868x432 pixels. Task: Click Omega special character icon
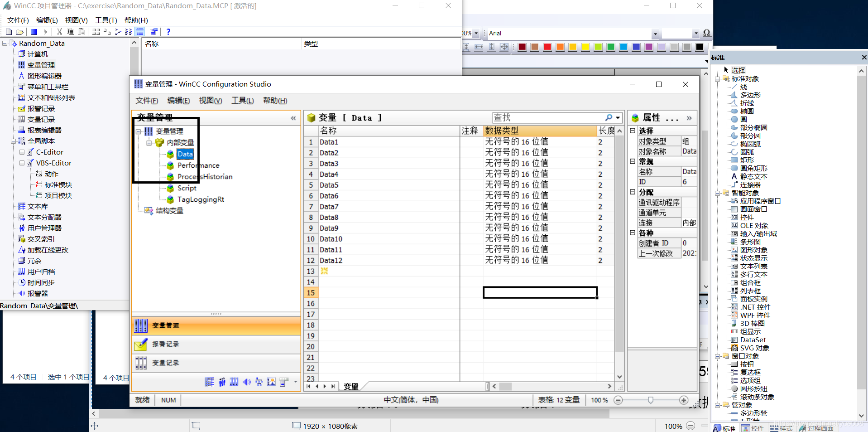pyautogui.click(x=706, y=33)
